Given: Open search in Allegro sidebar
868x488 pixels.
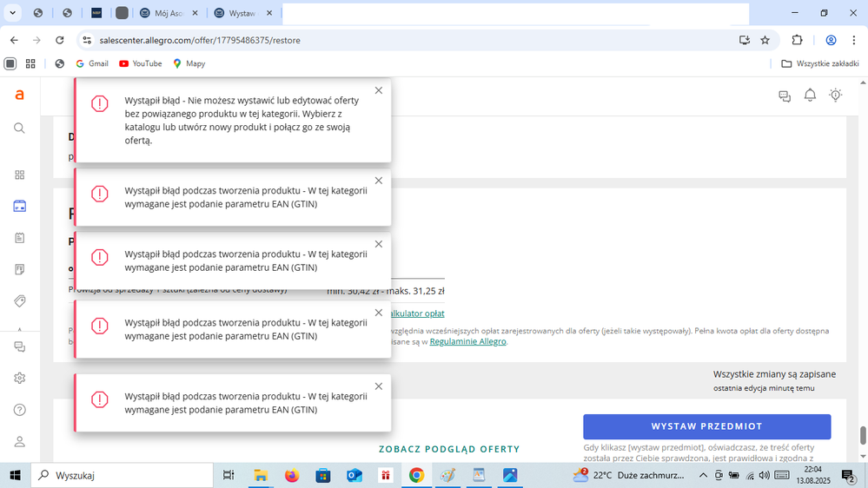Looking at the screenshot, I should (x=19, y=129).
